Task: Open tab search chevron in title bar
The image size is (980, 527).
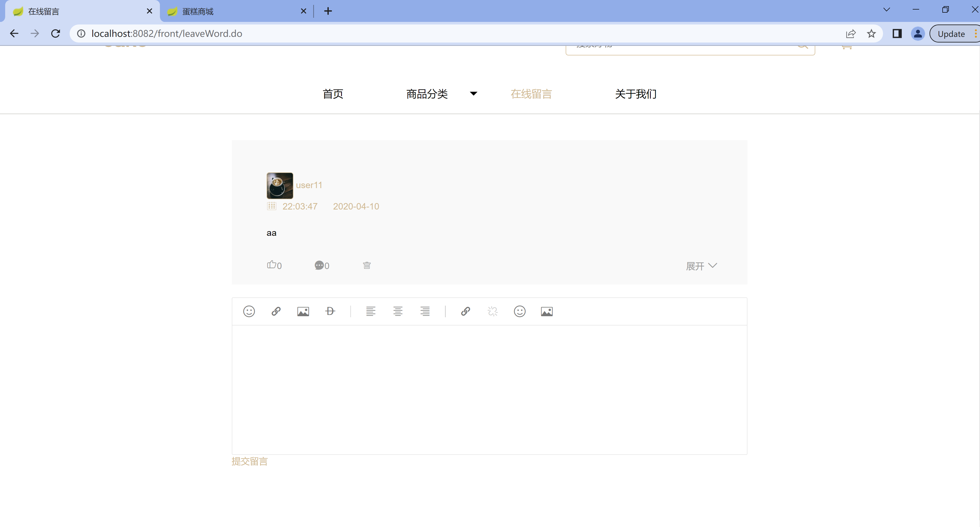Action: click(886, 10)
